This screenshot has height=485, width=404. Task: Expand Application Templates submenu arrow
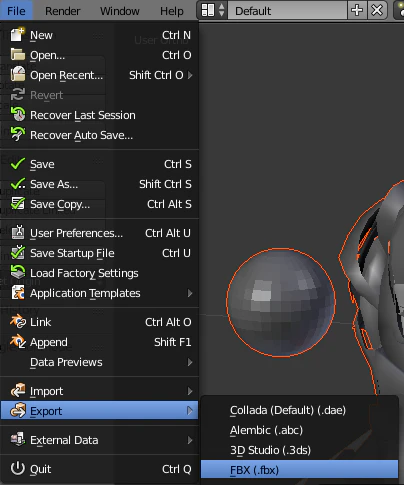190,293
